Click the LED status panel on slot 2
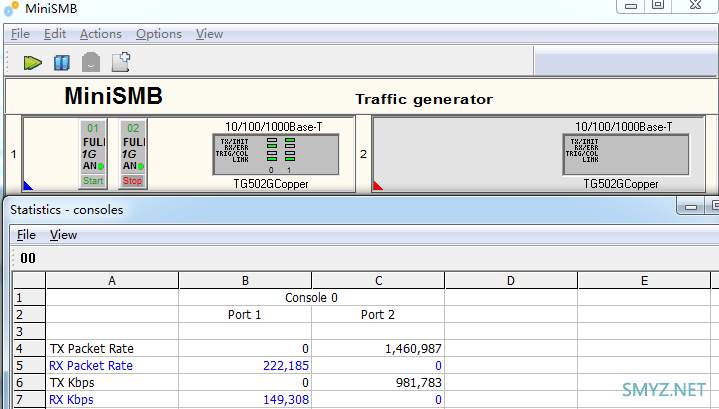 pyautogui.click(x=626, y=155)
